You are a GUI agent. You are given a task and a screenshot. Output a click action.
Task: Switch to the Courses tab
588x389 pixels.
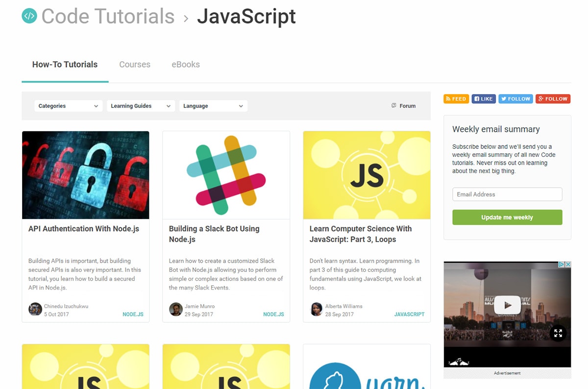coord(134,64)
